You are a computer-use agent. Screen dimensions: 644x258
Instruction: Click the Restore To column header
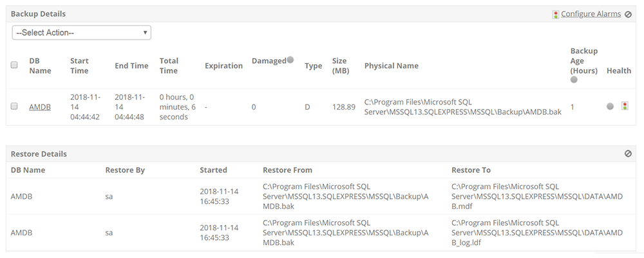point(471,170)
